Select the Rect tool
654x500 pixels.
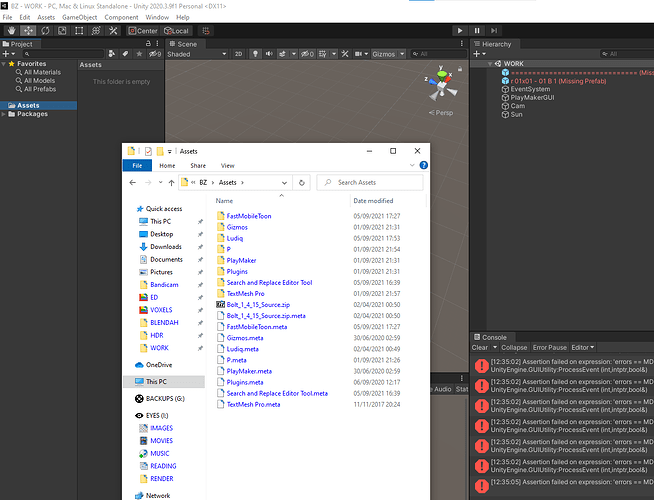pyautogui.click(x=79, y=30)
